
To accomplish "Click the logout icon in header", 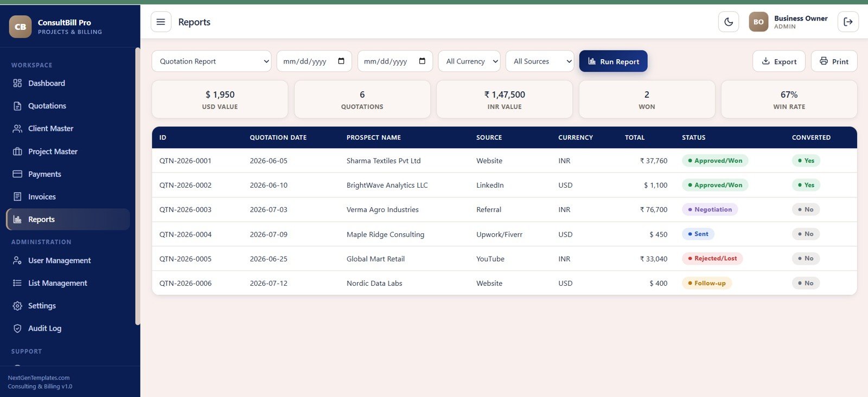I will point(848,22).
